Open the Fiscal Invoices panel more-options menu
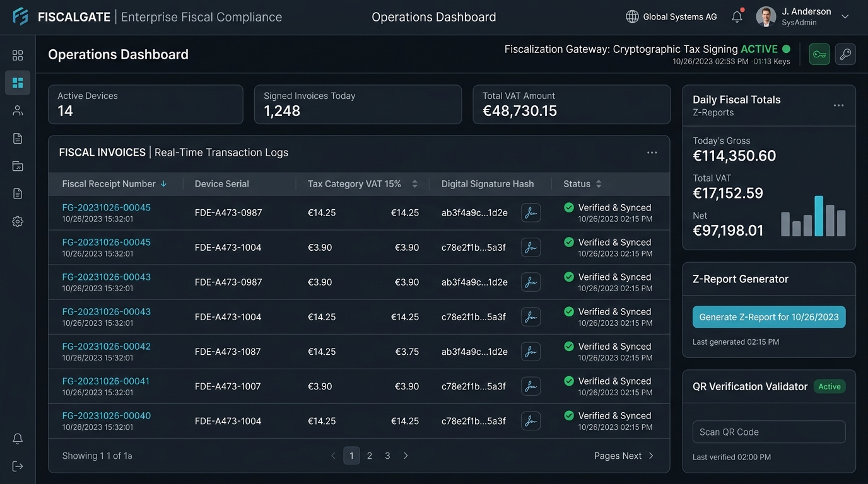868x484 pixels. (x=652, y=153)
